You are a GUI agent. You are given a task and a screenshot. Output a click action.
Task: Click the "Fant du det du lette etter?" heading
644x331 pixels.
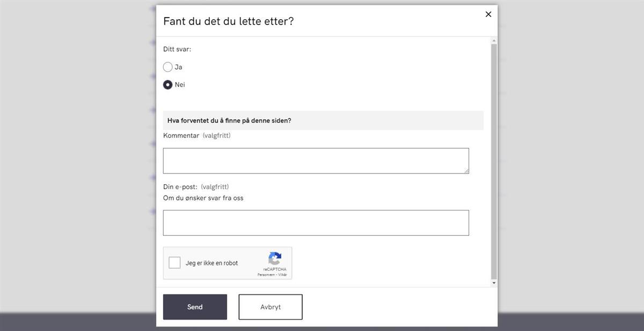[x=229, y=21]
